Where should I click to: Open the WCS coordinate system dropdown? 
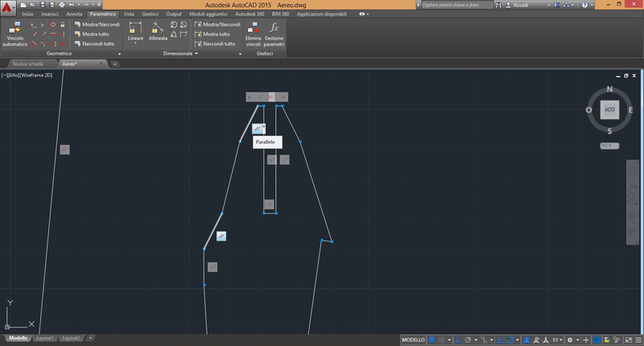[x=609, y=146]
